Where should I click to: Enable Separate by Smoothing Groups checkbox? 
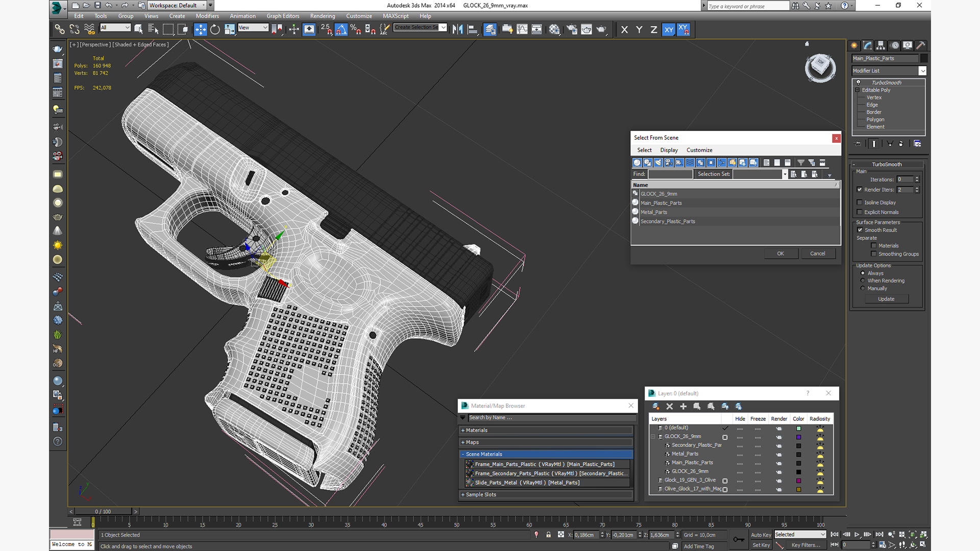point(874,254)
